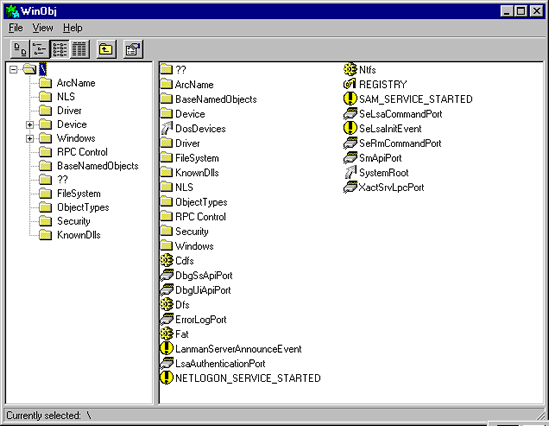Go up one directory level
Viewport: 549px width, 426px height.
point(106,49)
